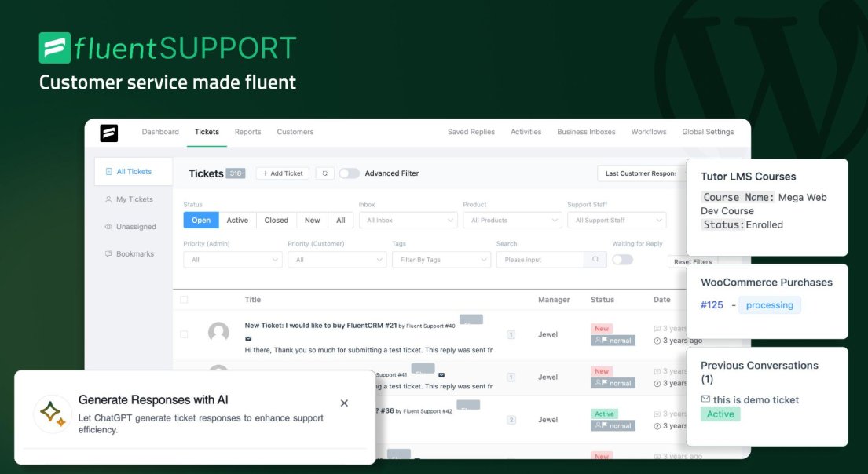Open the Last Customer Response sort dropdown

coord(642,173)
